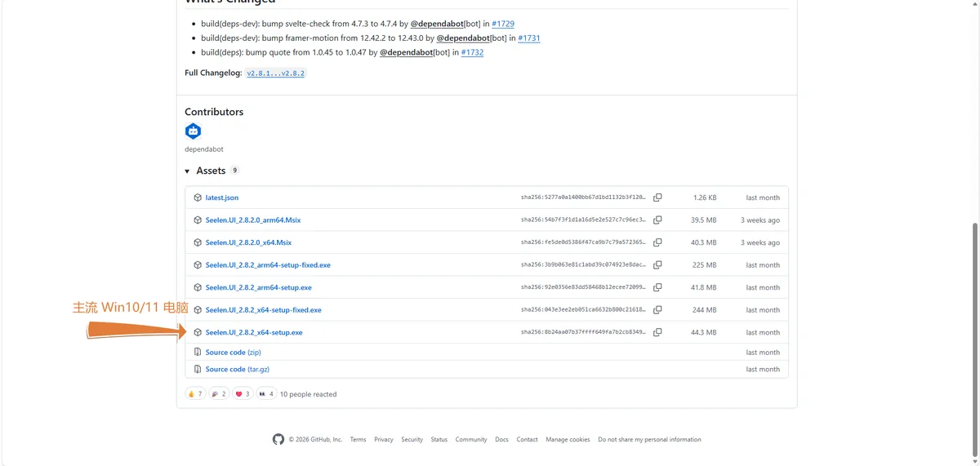Click the 244 MB file size

[705, 310]
